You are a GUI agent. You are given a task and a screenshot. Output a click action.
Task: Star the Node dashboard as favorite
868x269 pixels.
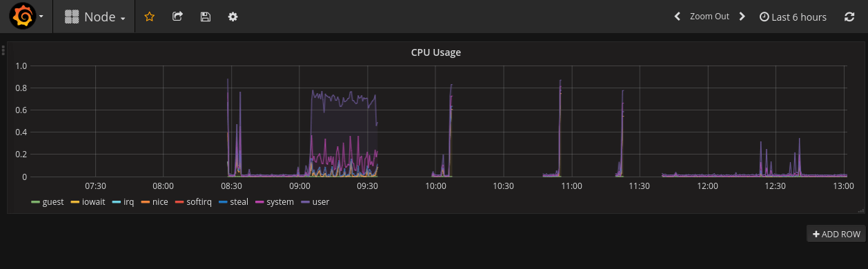click(149, 17)
